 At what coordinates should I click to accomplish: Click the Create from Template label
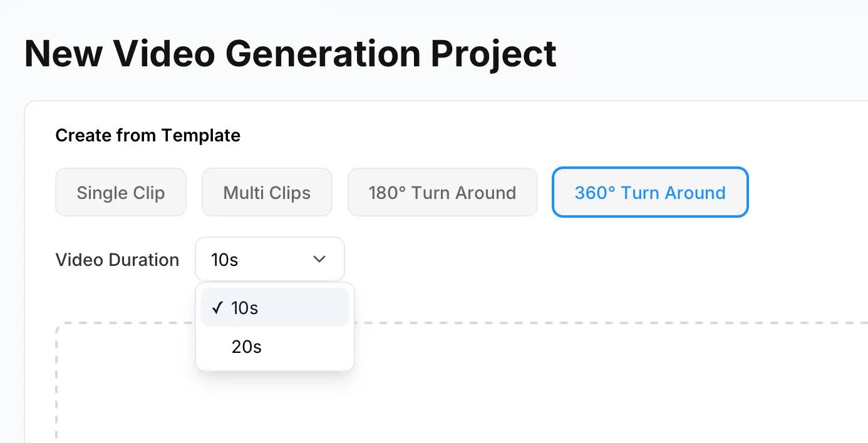(148, 135)
